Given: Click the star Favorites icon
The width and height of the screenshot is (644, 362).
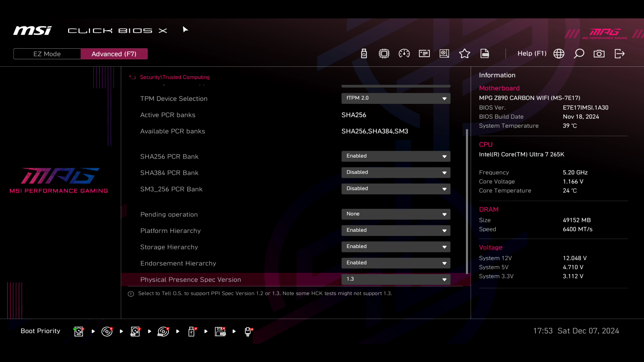Looking at the screenshot, I should point(465,54).
